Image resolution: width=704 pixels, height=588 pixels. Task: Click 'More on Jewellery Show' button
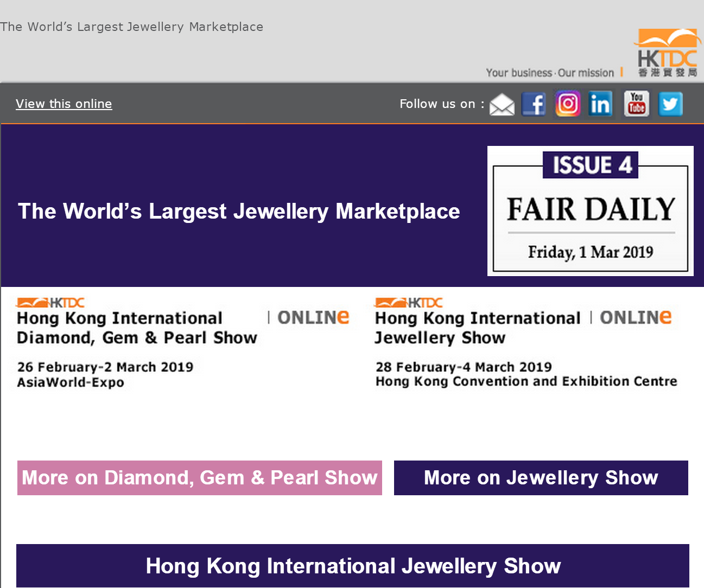tap(541, 478)
